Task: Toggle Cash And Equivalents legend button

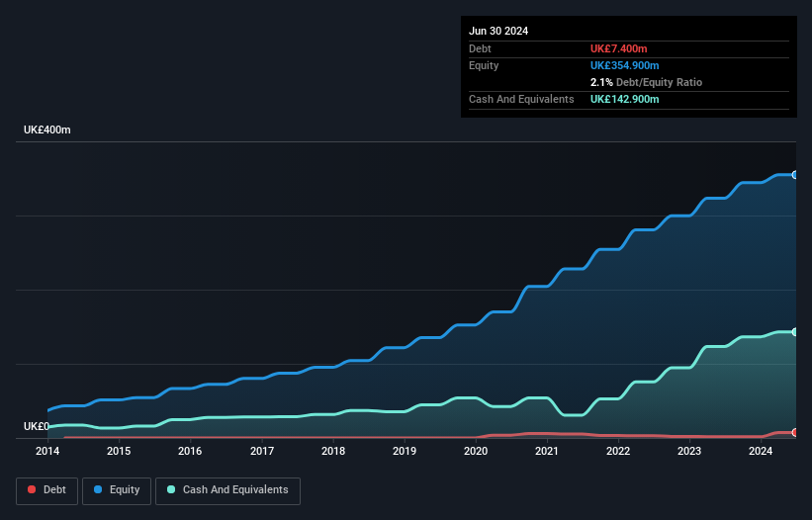Action: 227,490
